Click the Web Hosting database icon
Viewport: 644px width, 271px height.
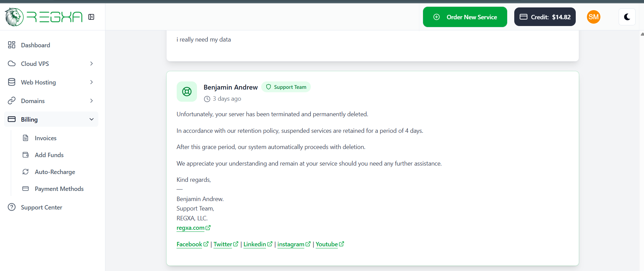coord(12,82)
